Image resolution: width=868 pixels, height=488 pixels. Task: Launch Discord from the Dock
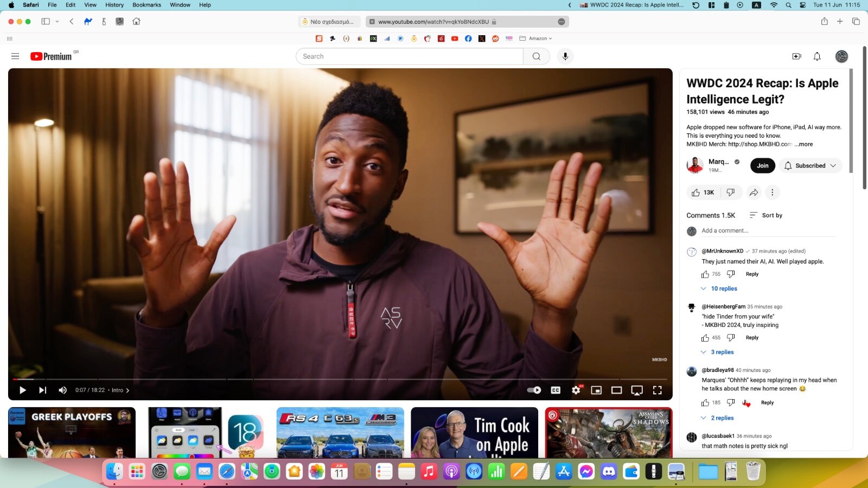pyautogui.click(x=609, y=472)
